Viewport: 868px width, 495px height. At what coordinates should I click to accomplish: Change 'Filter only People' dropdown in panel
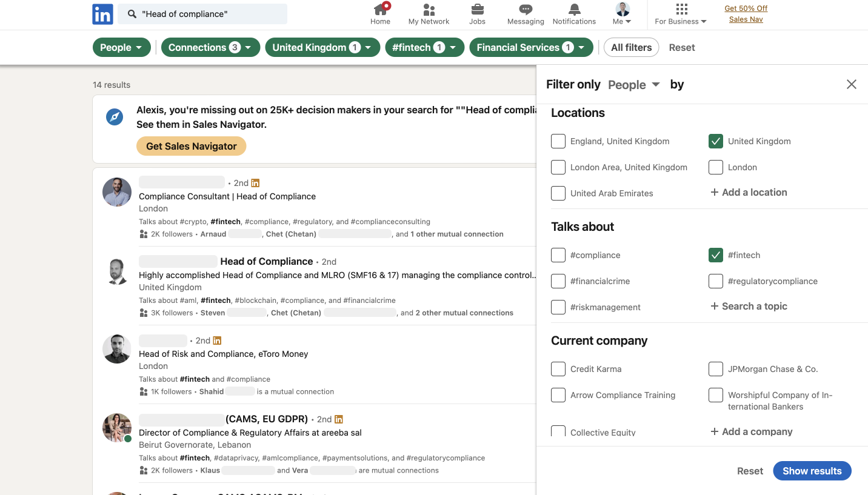pyautogui.click(x=634, y=85)
